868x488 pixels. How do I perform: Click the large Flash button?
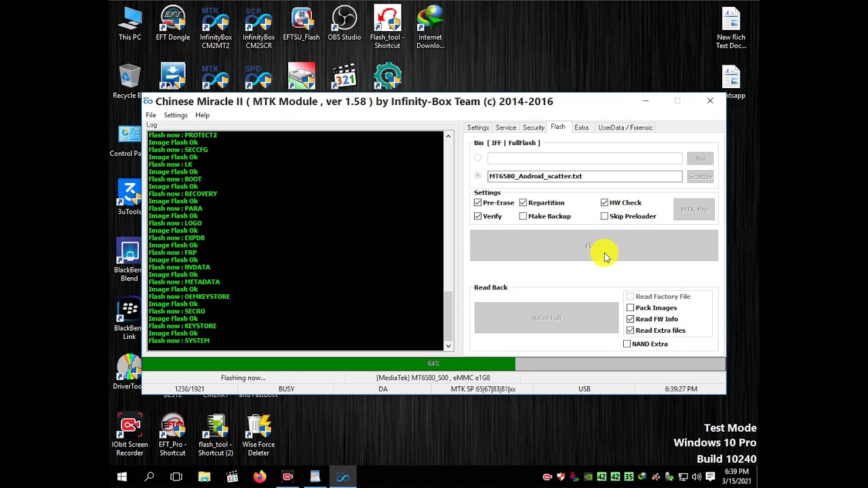[594, 245]
